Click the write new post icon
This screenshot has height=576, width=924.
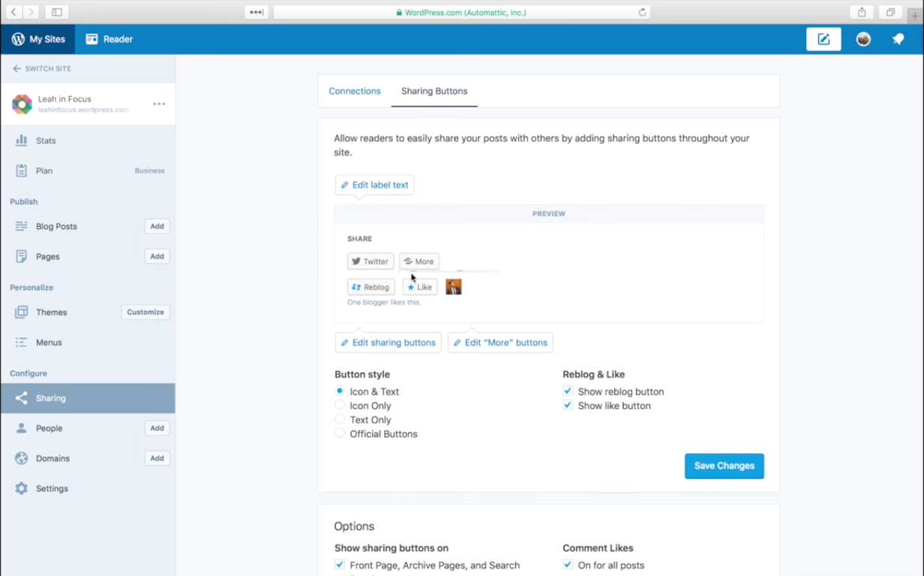(823, 39)
